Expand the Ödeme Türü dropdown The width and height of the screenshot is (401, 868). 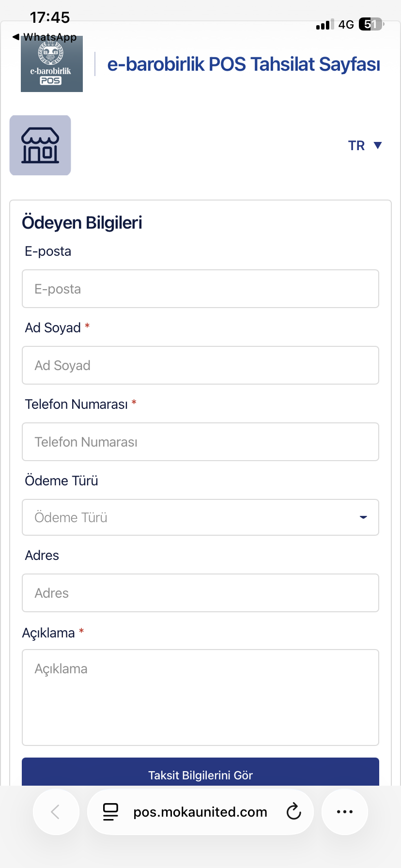pos(200,517)
